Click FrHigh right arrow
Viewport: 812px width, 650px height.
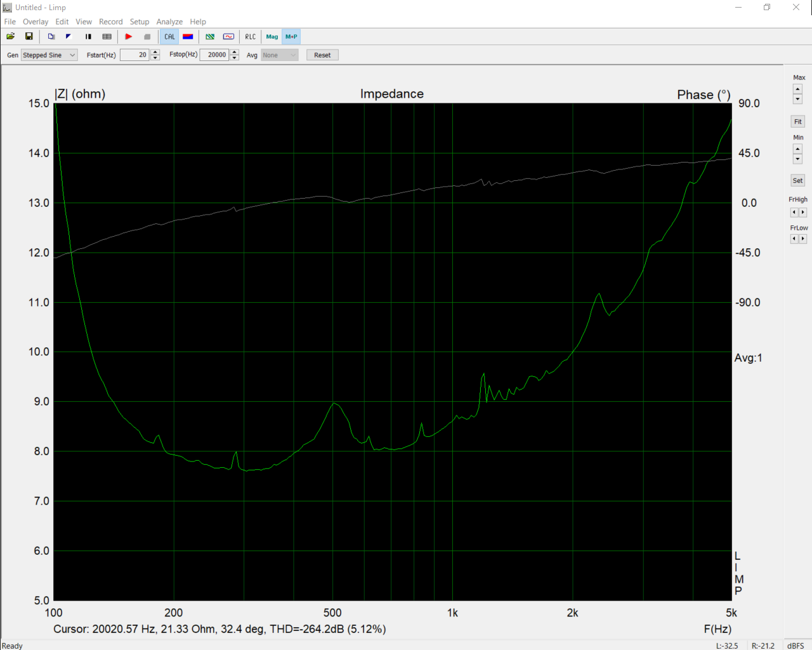802,213
